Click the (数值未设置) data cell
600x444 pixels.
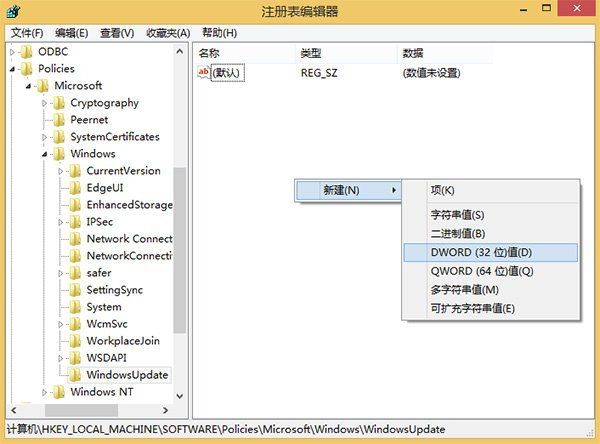[431, 73]
